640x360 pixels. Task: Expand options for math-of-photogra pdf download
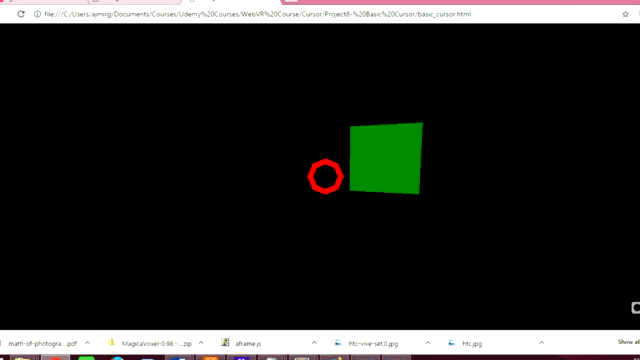87,343
